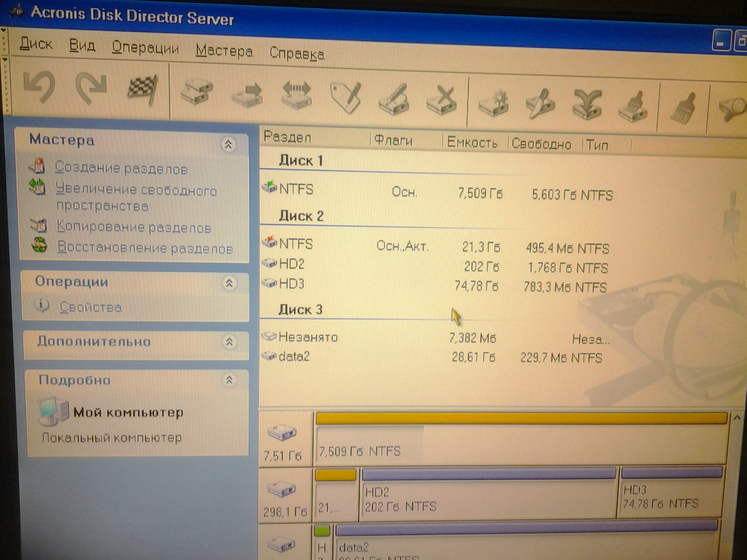Collapse the Мастера panel
Screen dimensions: 747x560
[228, 144]
